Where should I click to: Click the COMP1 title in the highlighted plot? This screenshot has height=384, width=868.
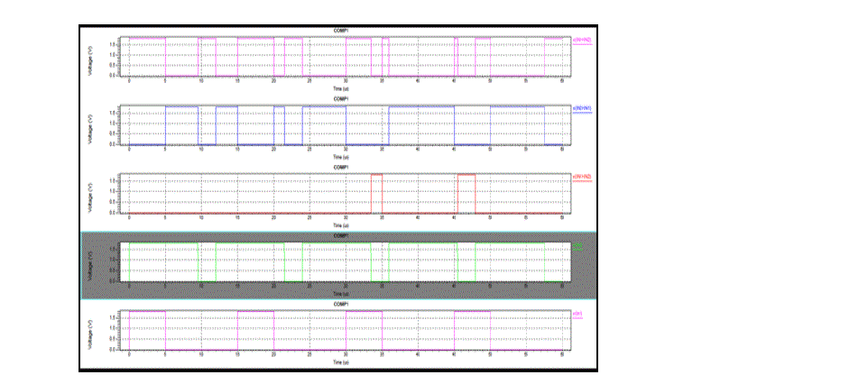coord(341,236)
